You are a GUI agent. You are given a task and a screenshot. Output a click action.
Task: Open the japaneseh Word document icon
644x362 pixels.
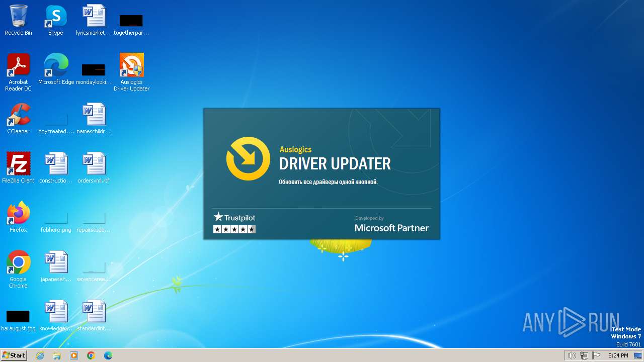56,266
